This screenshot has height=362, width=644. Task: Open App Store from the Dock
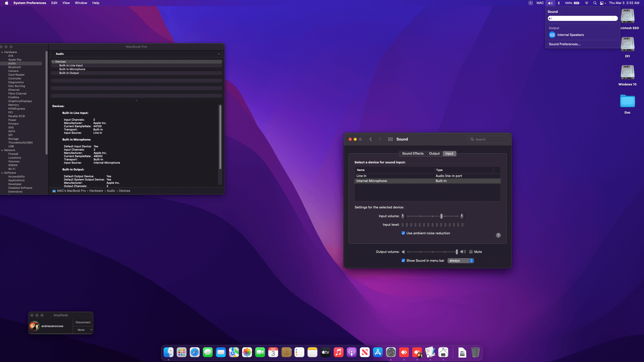point(378,352)
